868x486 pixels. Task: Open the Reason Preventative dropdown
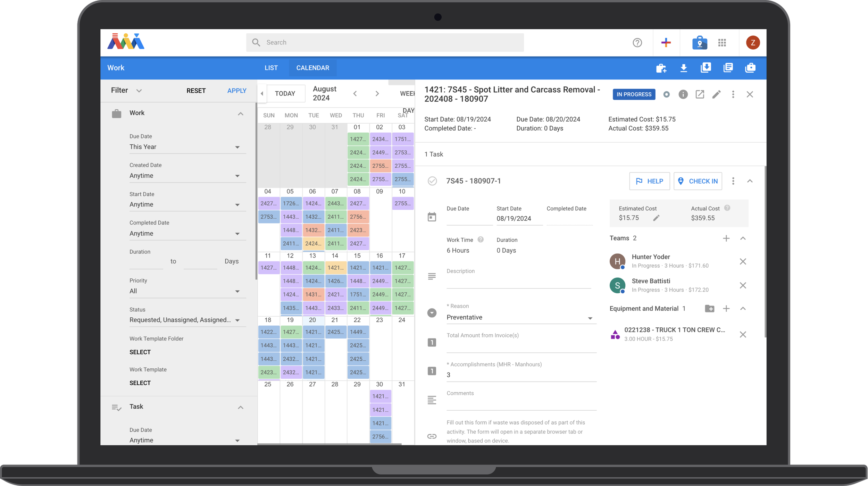coord(521,318)
